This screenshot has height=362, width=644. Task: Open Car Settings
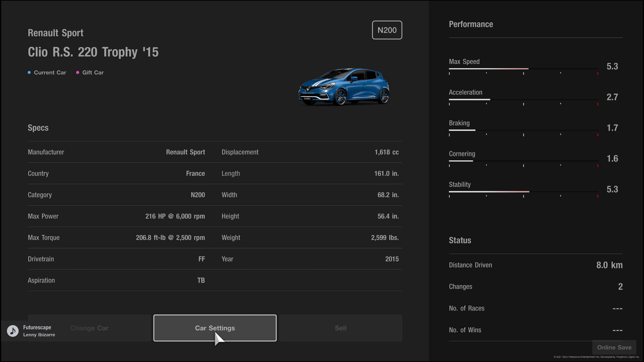coord(215,328)
